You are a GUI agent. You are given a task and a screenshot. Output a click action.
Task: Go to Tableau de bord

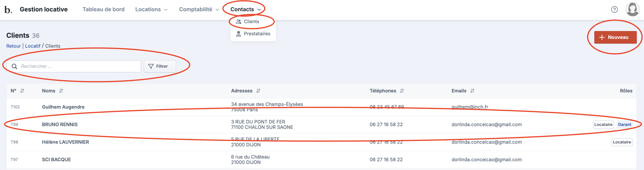tap(103, 9)
